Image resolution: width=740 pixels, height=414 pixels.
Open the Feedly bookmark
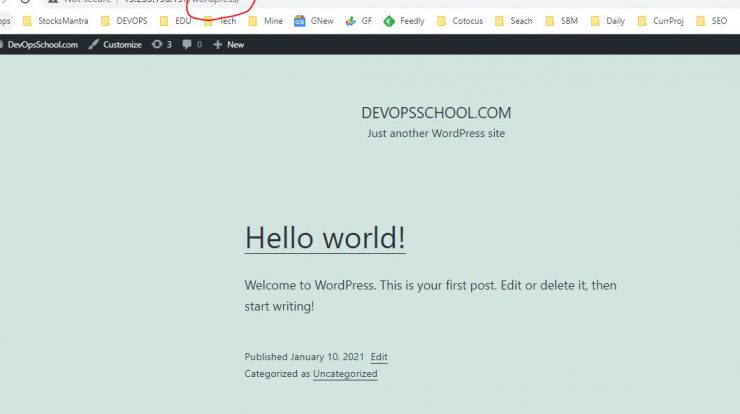404,21
